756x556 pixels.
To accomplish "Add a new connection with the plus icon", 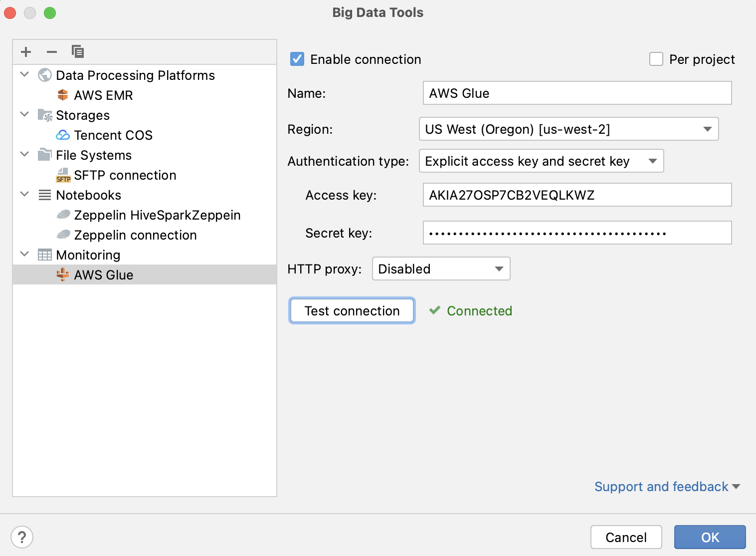I will tap(26, 51).
